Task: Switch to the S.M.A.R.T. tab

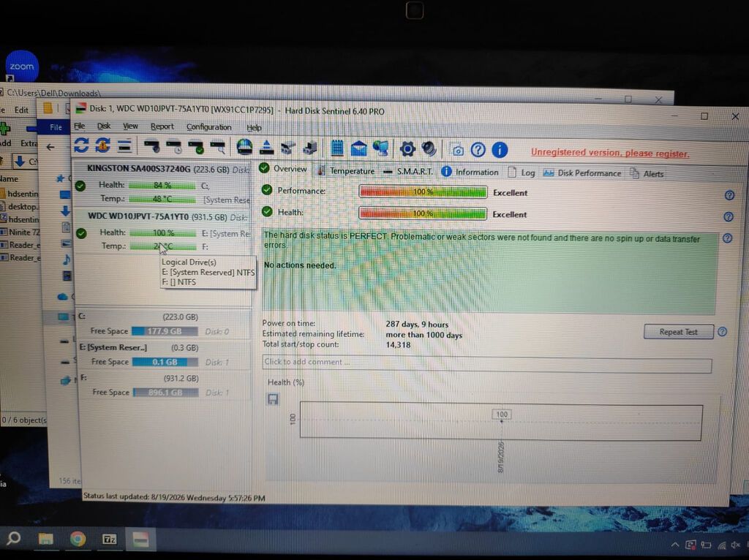Action: [408, 171]
